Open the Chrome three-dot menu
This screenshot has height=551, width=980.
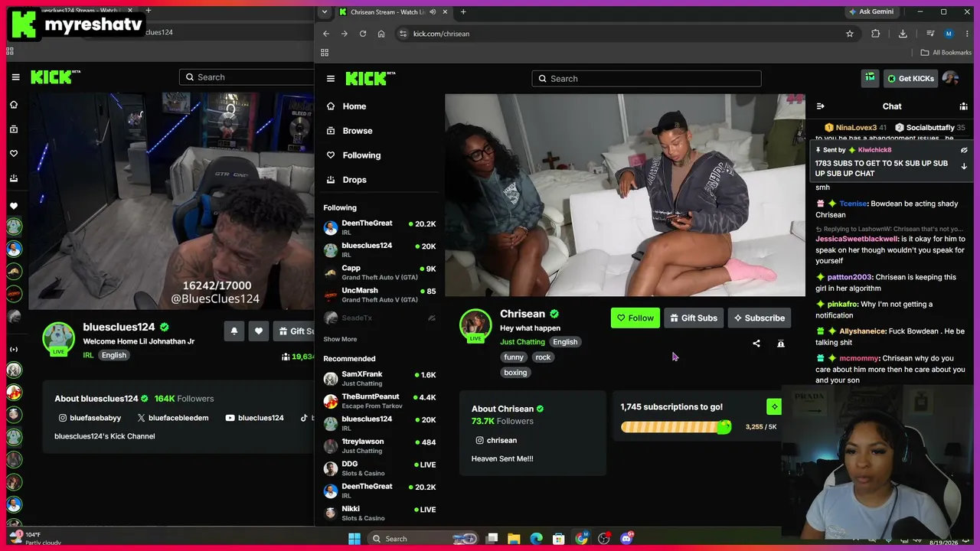[x=966, y=34]
